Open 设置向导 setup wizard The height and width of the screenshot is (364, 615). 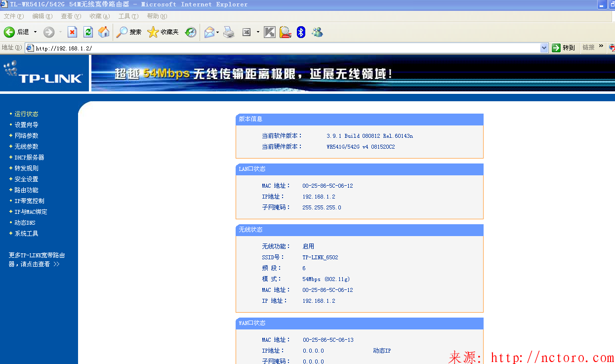tap(26, 125)
